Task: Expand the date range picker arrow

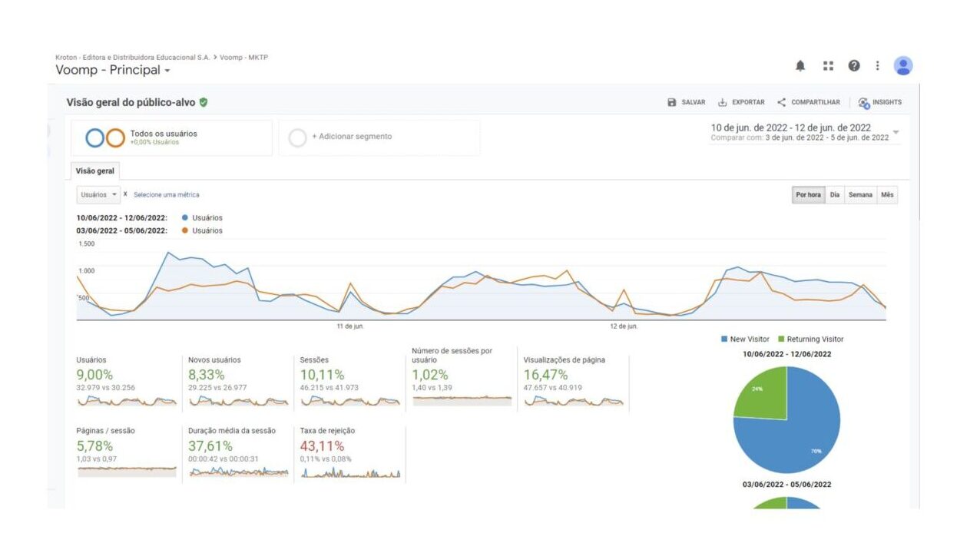Action: point(896,132)
